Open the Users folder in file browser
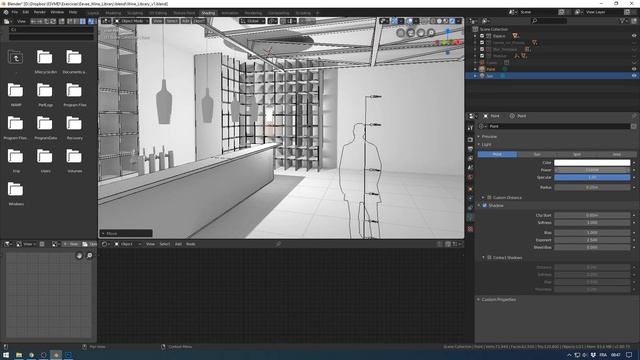The image size is (640, 360). tap(45, 157)
